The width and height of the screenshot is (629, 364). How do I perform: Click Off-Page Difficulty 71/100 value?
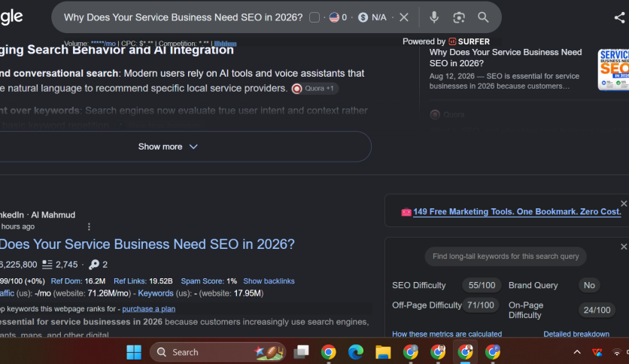point(481,305)
